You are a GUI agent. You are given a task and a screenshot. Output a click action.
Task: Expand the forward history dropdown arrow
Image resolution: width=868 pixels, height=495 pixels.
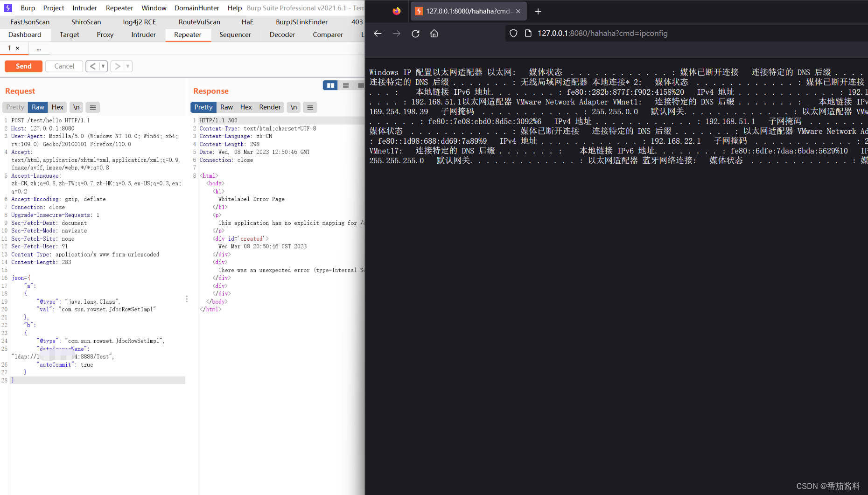click(x=128, y=66)
